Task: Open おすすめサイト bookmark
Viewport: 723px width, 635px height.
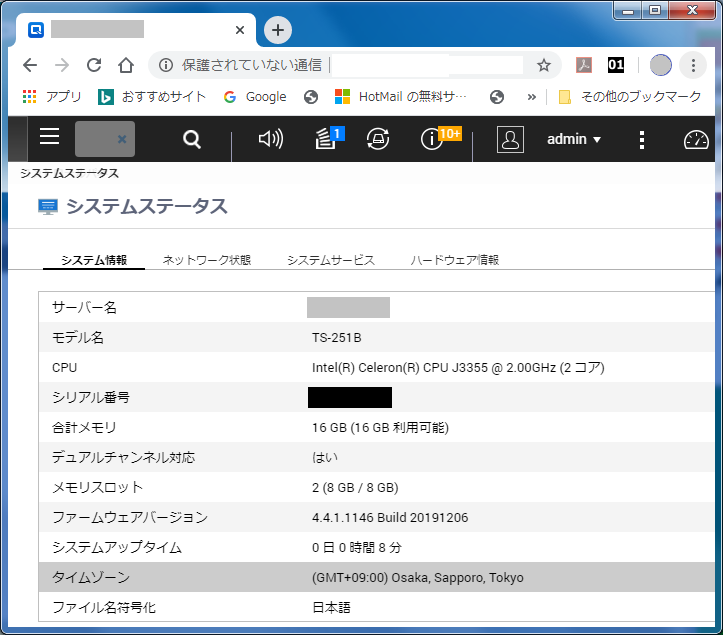Action: [152, 96]
